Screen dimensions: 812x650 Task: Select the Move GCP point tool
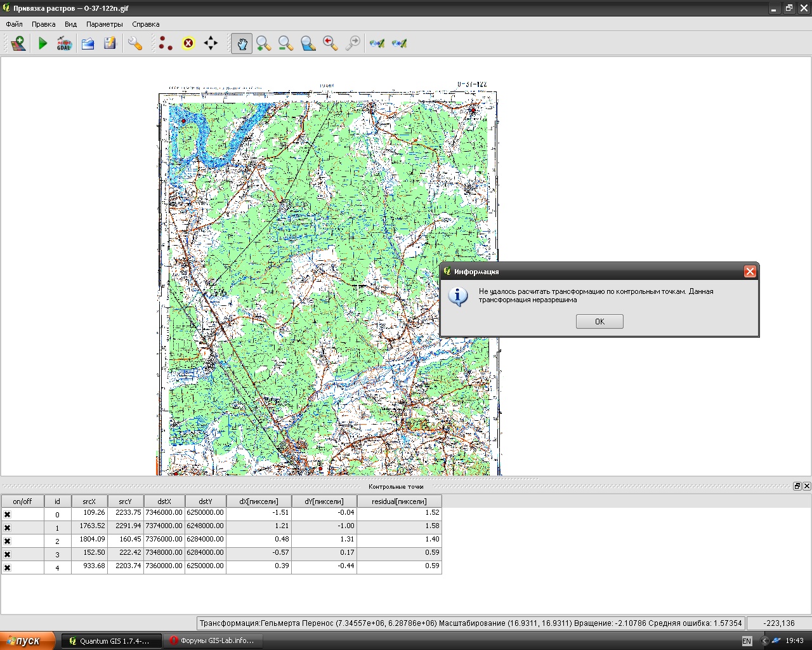pyautogui.click(x=211, y=43)
